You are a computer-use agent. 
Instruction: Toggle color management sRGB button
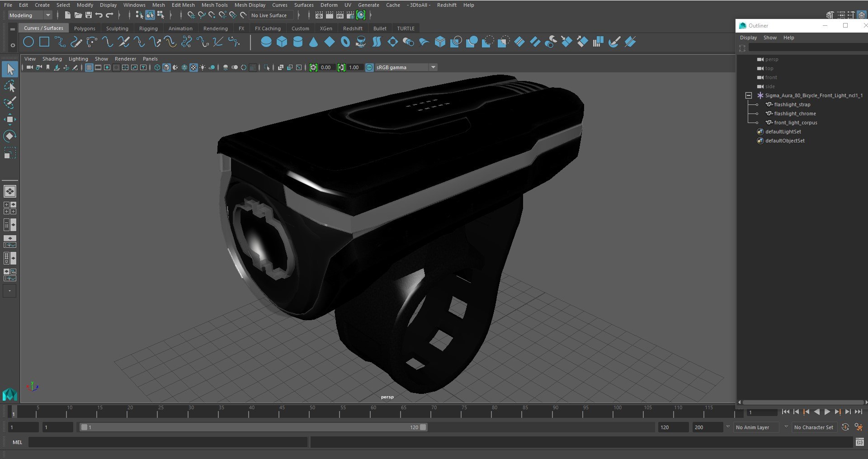point(369,67)
